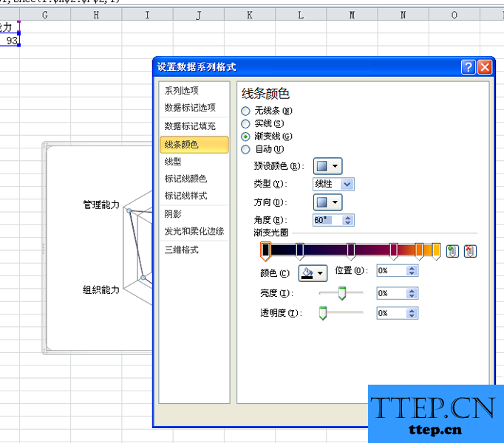
Task: Click the 位置 position percent field
Action: (392, 271)
